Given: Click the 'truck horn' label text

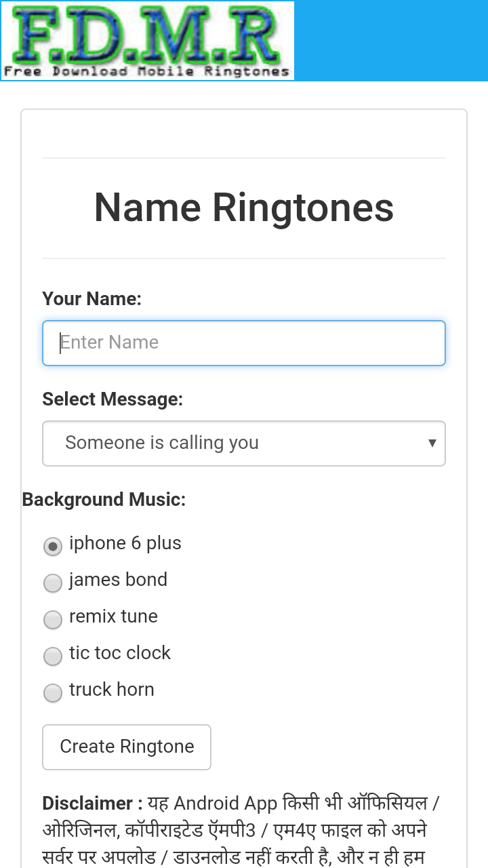Looking at the screenshot, I should (x=112, y=690).
